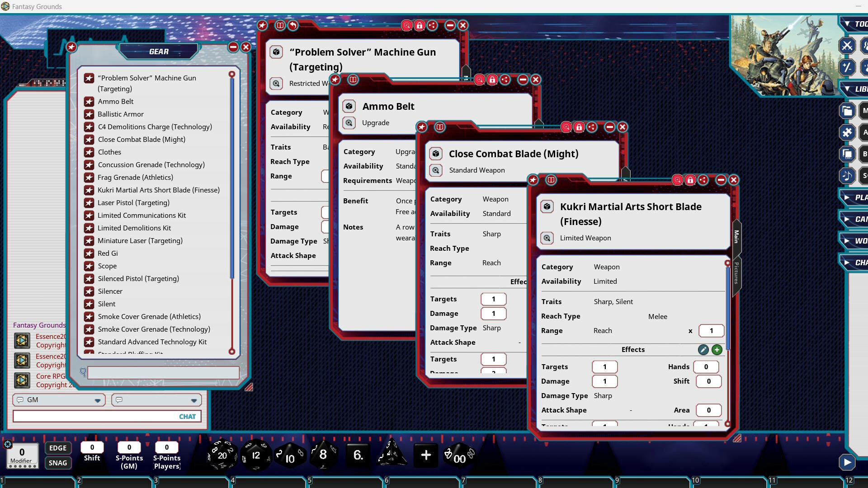Screen dimensions: 868x488
Task: Click the pencil edit icon in the Effects header
Action: pos(703,349)
